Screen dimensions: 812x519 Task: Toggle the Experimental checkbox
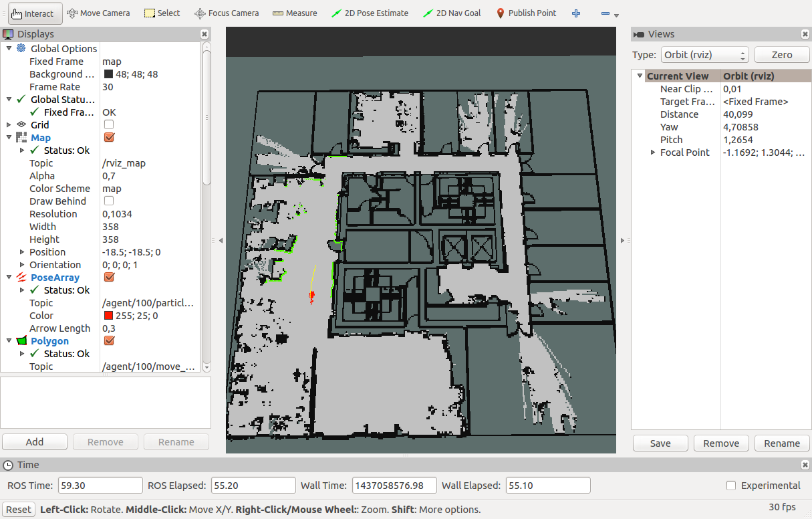pyautogui.click(x=731, y=486)
